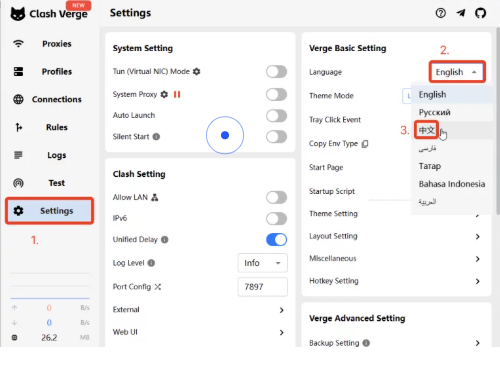Open Tun Mode gear settings
The width and height of the screenshot is (500, 365).
point(197,71)
